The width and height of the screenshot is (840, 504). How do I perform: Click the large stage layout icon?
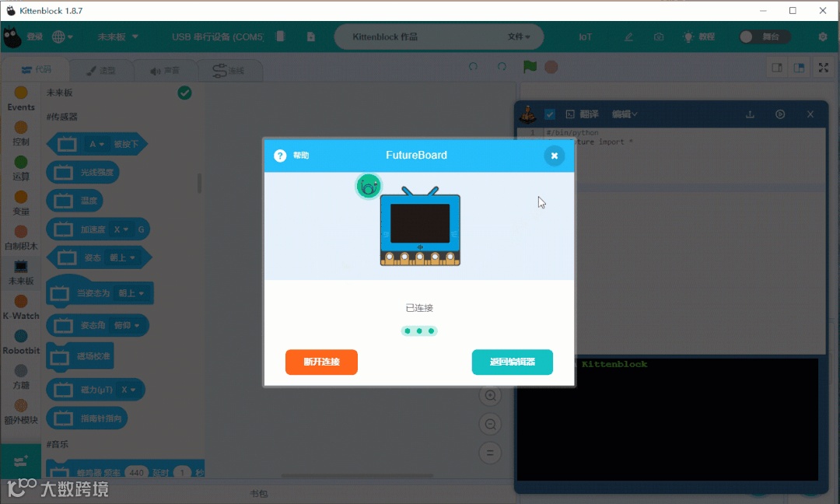pyautogui.click(x=800, y=68)
